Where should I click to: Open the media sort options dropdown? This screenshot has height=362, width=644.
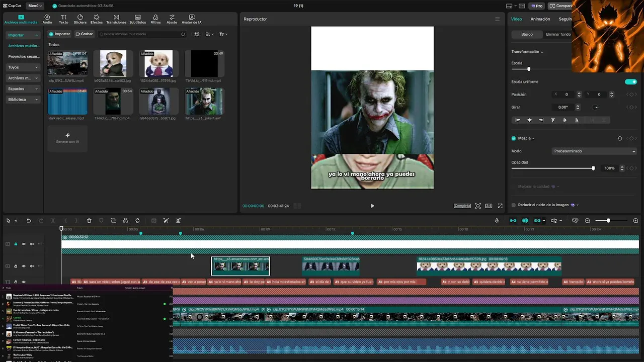point(210,34)
